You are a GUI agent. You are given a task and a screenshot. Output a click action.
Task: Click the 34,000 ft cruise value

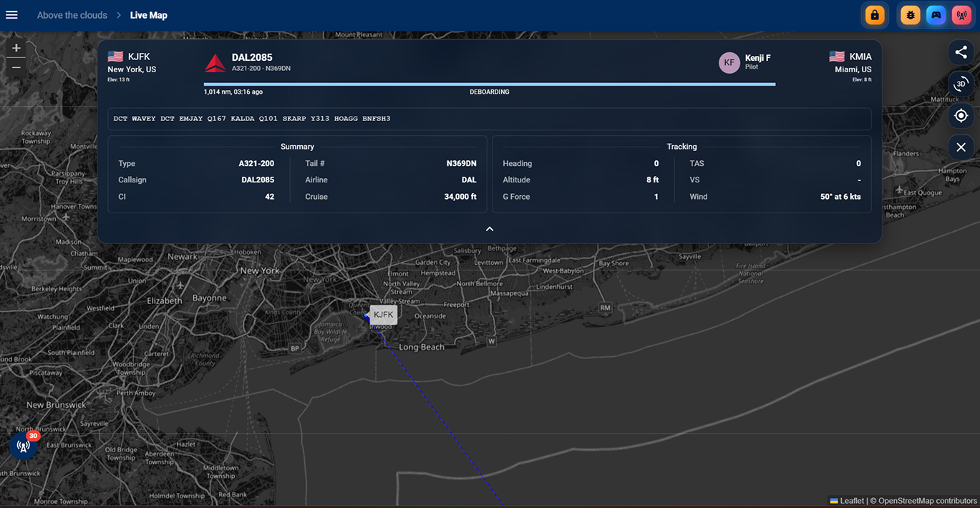tap(460, 197)
